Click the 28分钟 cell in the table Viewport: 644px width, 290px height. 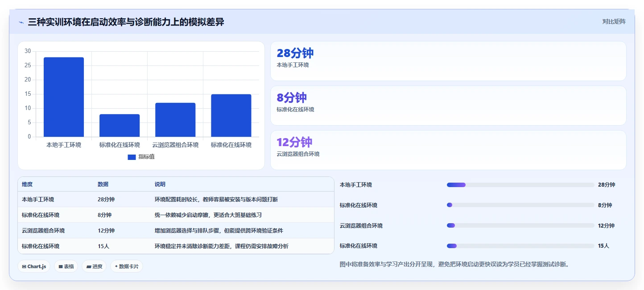coord(106,200)
